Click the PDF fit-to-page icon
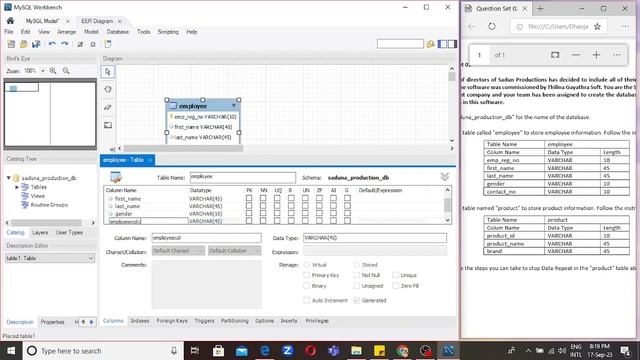This screenshot has height=360, width=640. pos(555,55)
